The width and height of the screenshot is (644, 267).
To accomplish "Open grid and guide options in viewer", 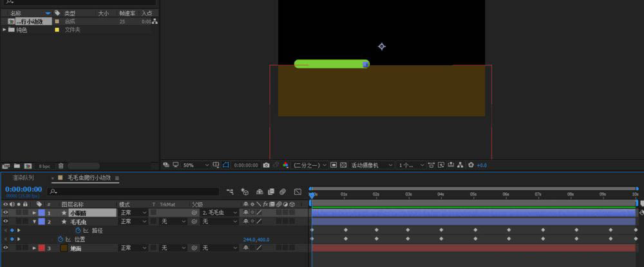I will (216, 165).
